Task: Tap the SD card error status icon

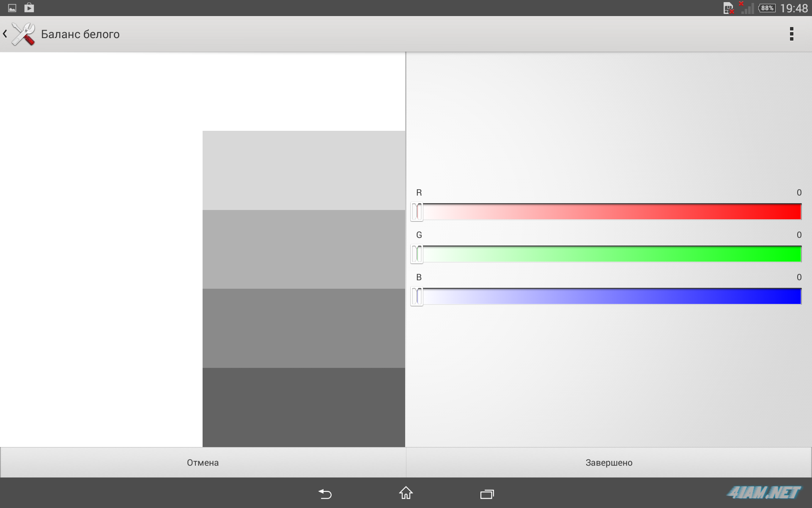Action: click(729, 8)
